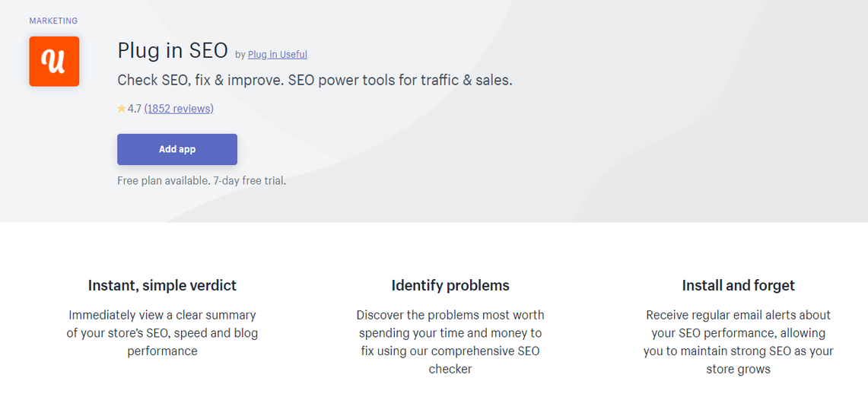Click the Plug in SEO title heading
The width and height of the screenshot is (868, 413).
pyautogui.click(x=173, y=50)
